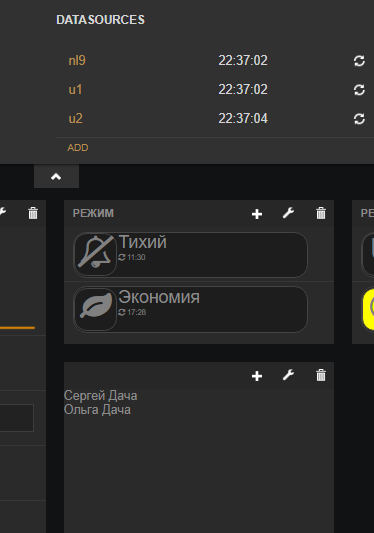Open u2 datasource settings
This screenshot has height=533, width=374.
click(x=75, y=119)
